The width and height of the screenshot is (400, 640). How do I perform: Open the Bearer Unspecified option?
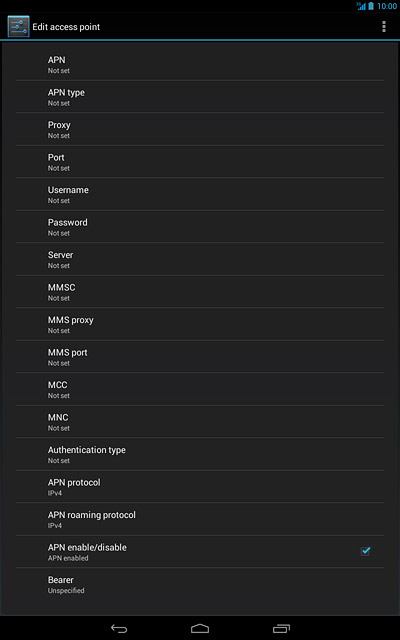point(200,584)
